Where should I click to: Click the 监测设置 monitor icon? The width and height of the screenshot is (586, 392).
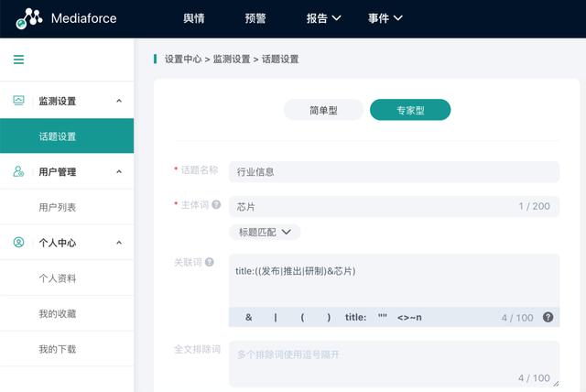(18, 100)
